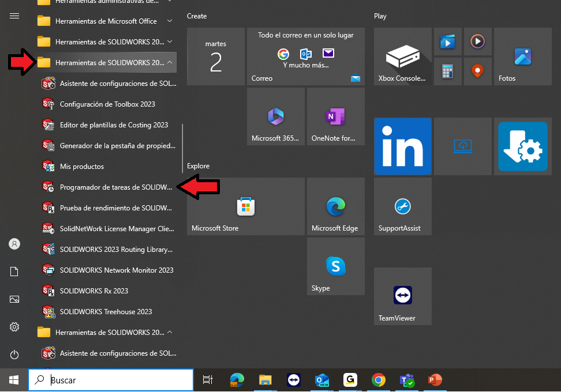Open the Power options button
This screenshot has height=392, width=561.
(14, 355)
